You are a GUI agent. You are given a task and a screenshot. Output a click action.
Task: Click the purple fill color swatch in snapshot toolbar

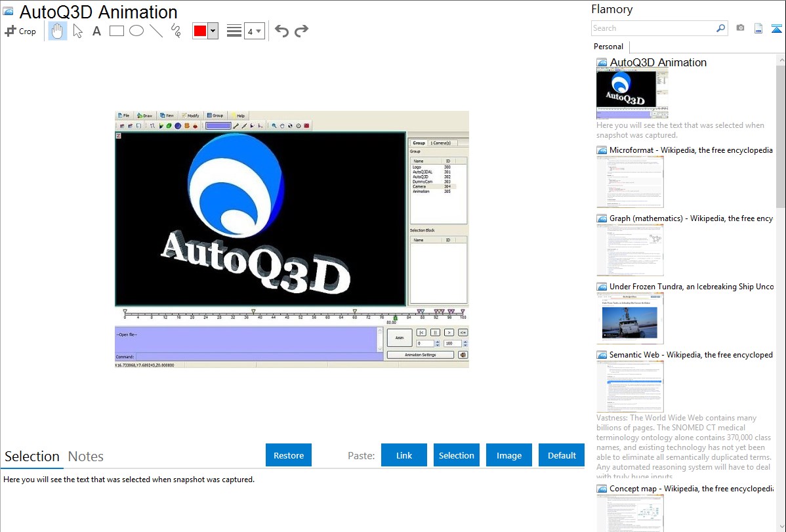click(218, 126)
